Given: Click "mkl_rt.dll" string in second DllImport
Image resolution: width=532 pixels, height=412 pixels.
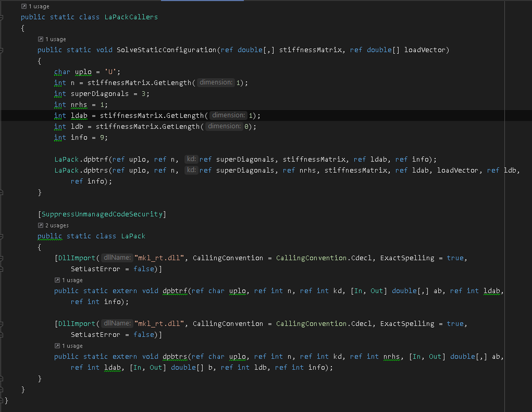Looking at the screenshot, I should (159, 324).
